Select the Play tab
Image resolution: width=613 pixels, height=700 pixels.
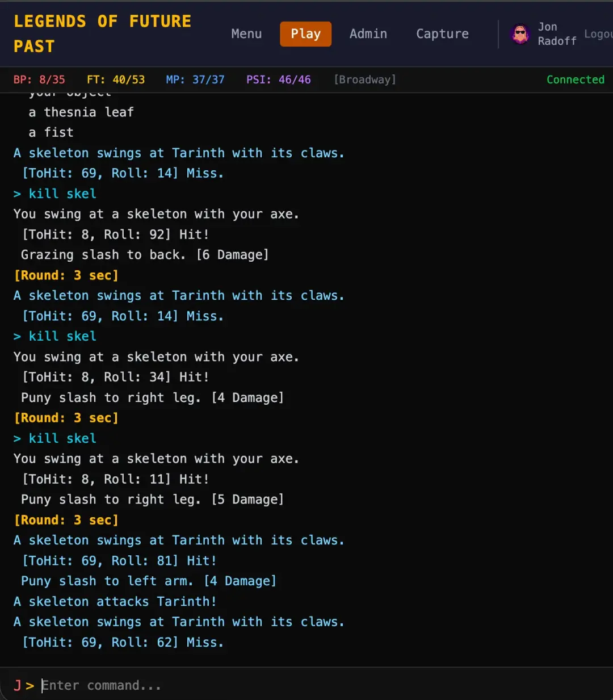tap(305, 34)
